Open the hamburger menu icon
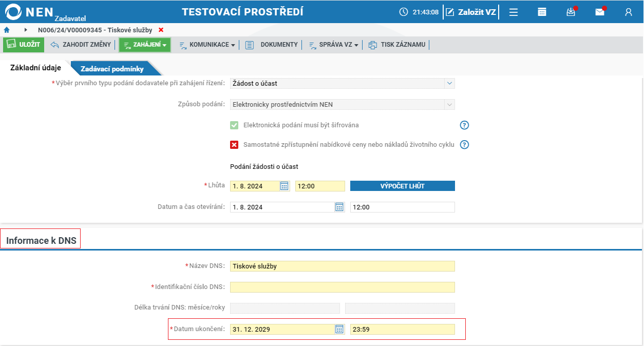 click(513, 12)
